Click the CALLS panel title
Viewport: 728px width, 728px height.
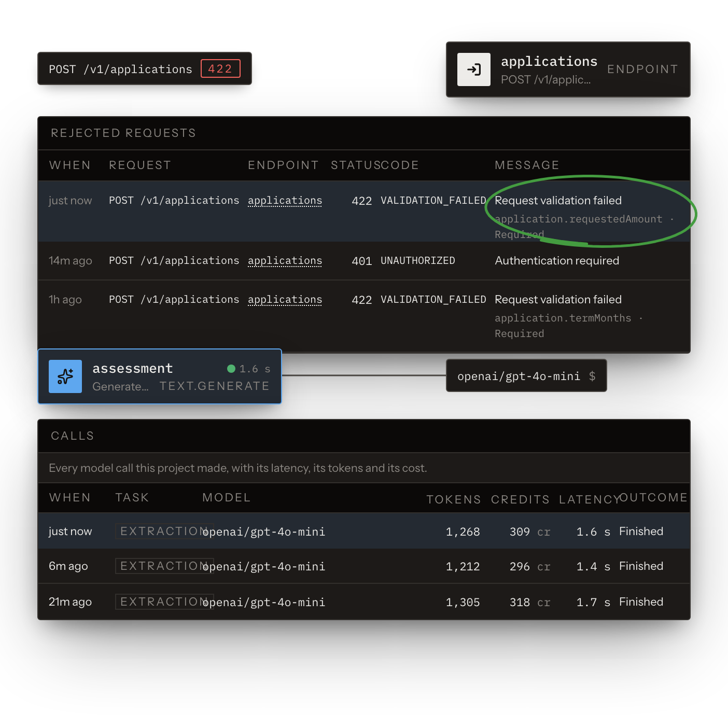[73, 436]
